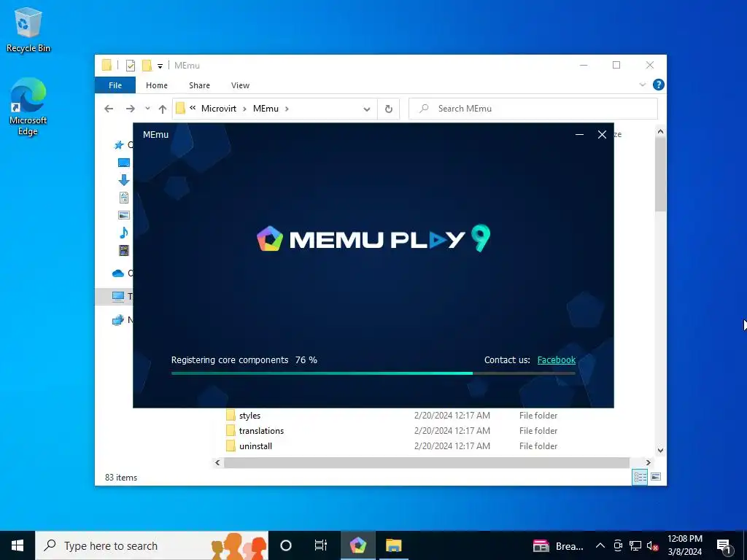Click the Search MEmu field

point(533,109)
